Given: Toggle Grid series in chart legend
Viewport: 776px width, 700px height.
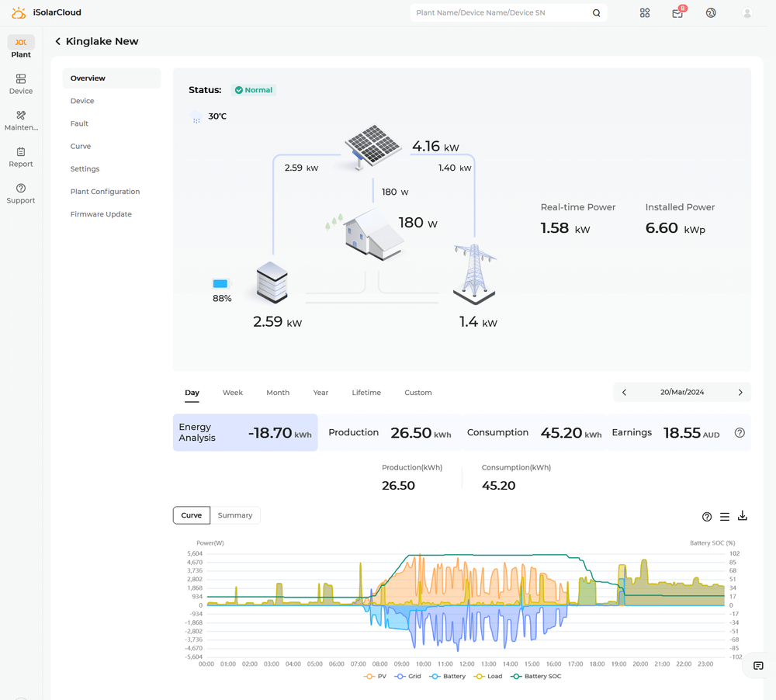Looking at the screenshot, I should click(408, 676).
